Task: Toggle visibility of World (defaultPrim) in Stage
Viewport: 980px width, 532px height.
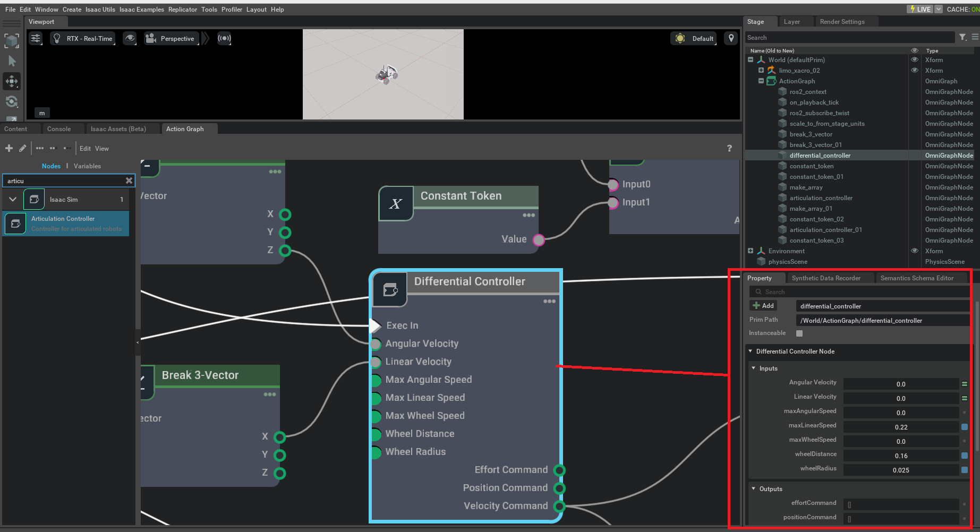Action: (915, 60)
